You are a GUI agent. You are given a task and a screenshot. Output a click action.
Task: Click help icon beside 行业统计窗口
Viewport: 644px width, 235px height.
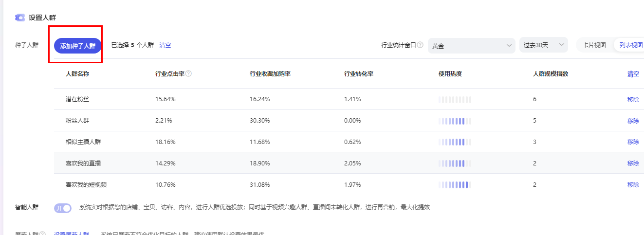[420, 45]
